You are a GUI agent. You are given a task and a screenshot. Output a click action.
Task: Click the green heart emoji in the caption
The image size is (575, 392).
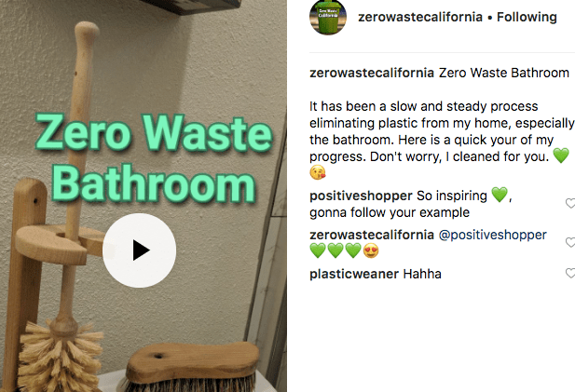(x=561, y=155)
